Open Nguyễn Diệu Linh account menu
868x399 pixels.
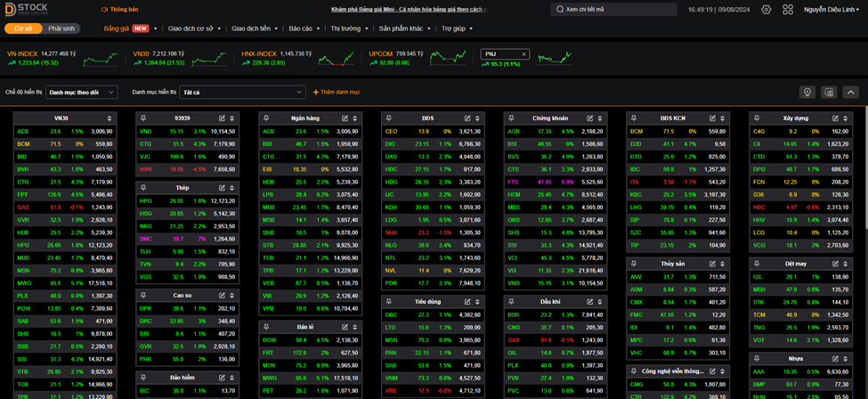(832, 10)
